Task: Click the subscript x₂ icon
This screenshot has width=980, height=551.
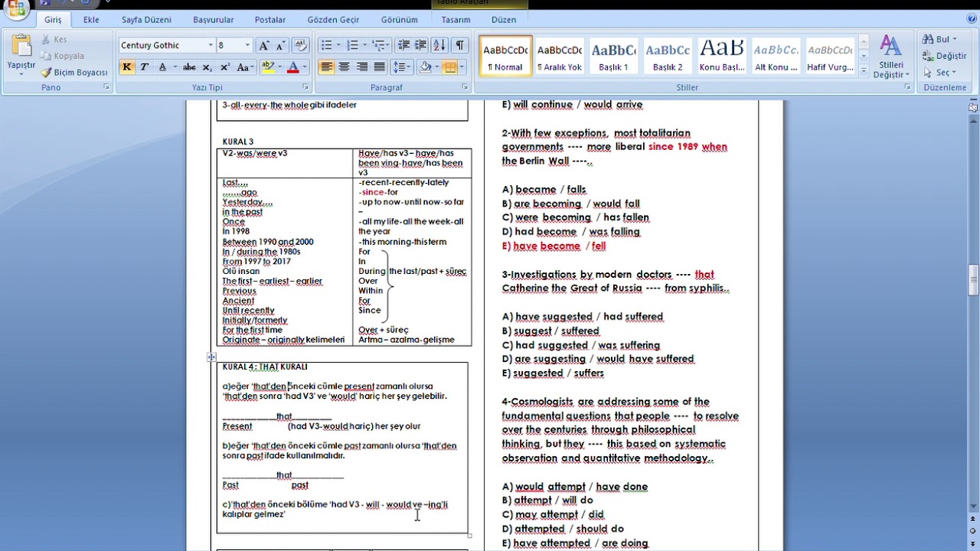Action: coord(207,67)
